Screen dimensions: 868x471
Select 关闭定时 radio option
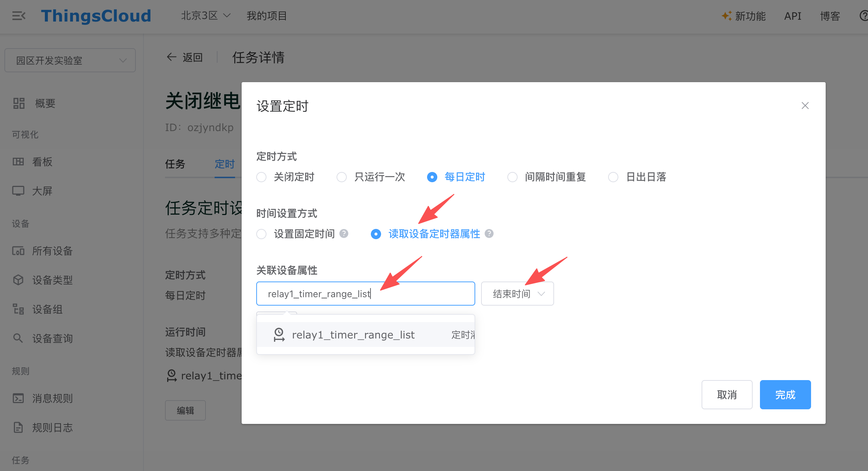click(x=261, y=177)
